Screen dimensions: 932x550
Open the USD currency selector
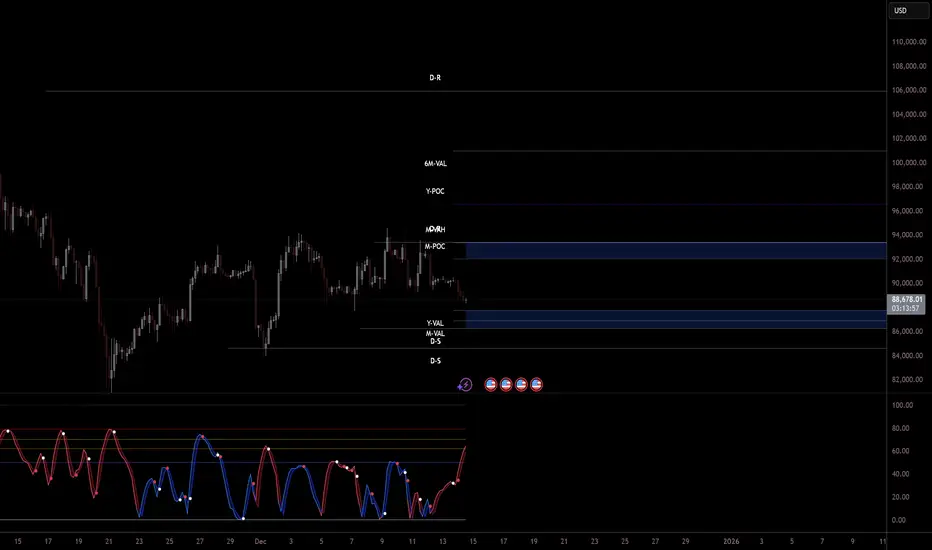(904, 11)
